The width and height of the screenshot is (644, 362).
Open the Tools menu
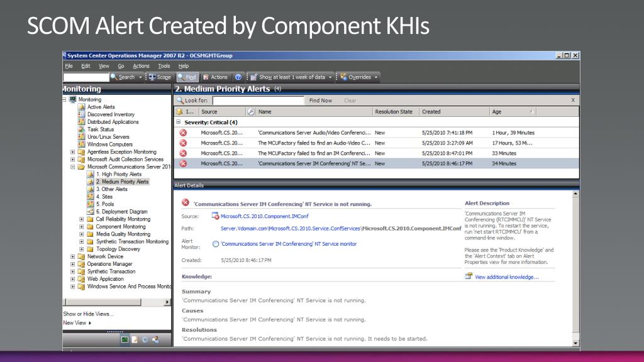164,66
